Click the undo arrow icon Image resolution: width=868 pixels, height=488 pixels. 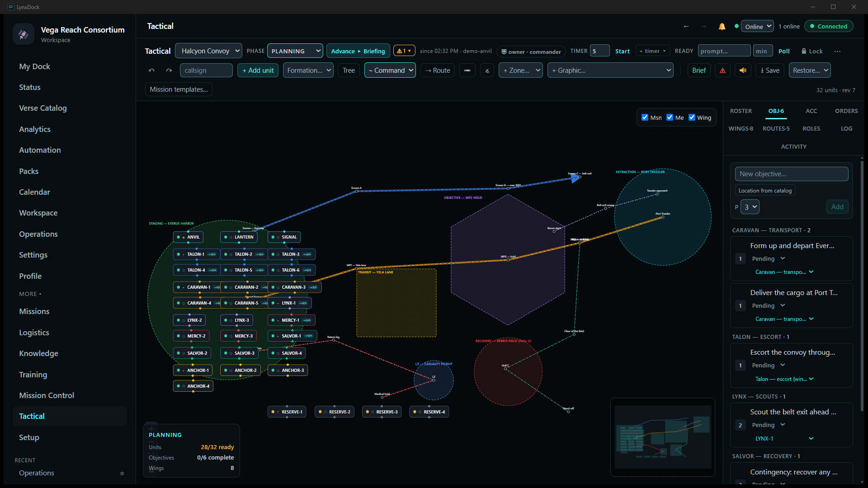pos(152,70)
